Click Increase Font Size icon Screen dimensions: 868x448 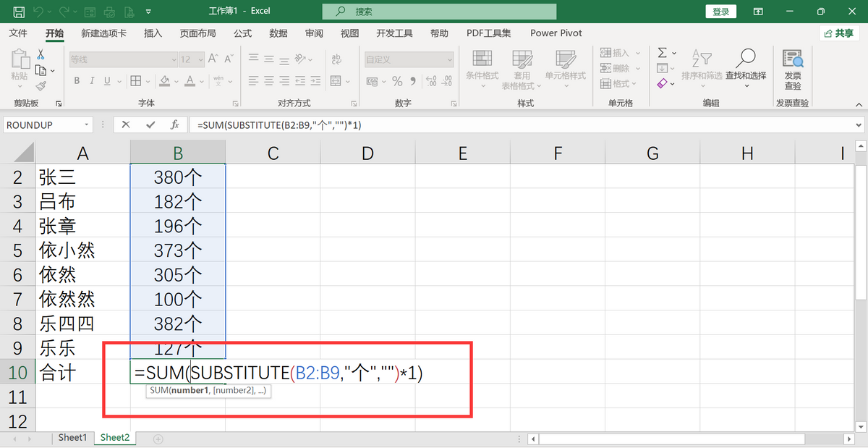click(x=213, y=59)
